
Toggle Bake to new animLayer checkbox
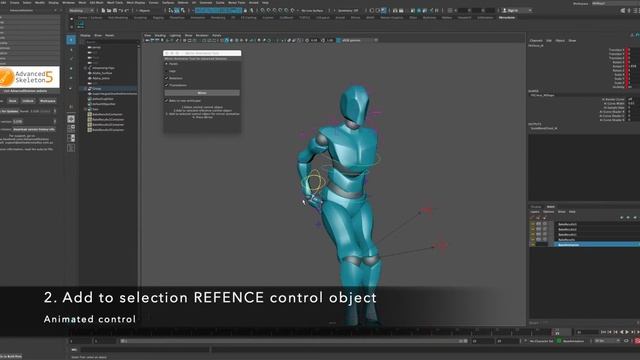click(x=167, y=100)
